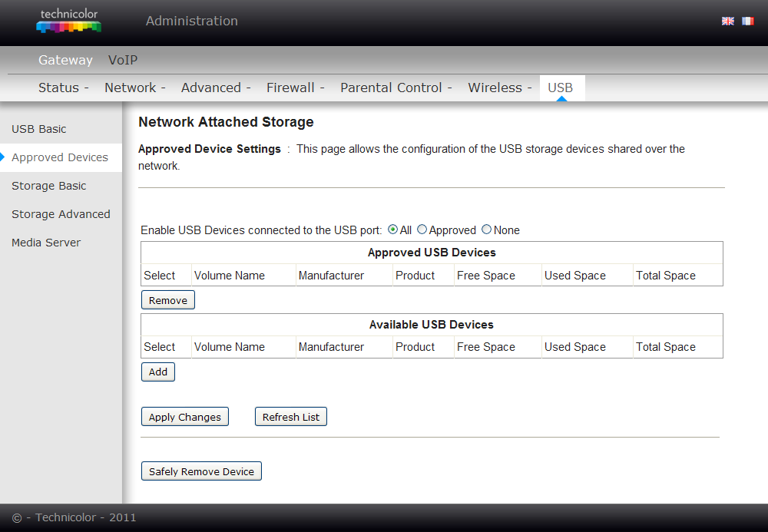Open the Wireless dropdown menu

[500, 88]
